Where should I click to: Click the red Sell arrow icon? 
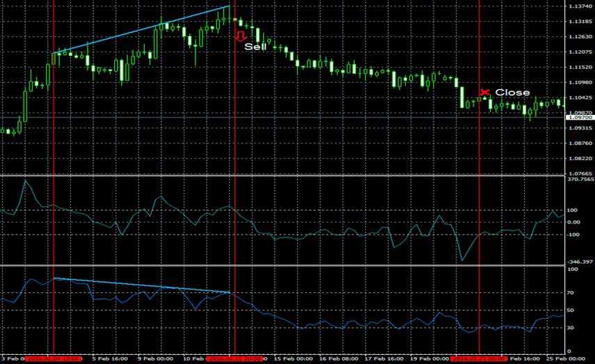[x=241, y=35]
